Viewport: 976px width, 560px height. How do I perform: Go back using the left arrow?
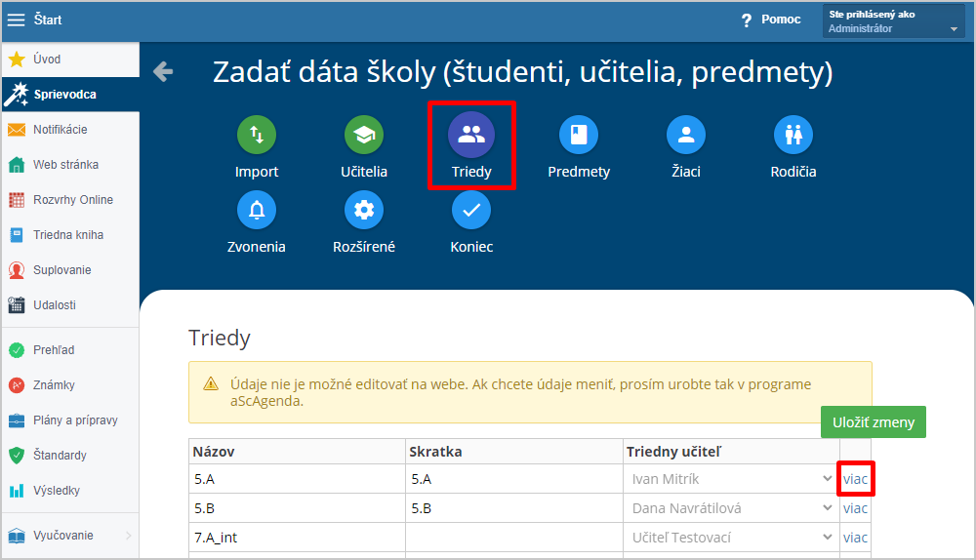tap(163, 71)
